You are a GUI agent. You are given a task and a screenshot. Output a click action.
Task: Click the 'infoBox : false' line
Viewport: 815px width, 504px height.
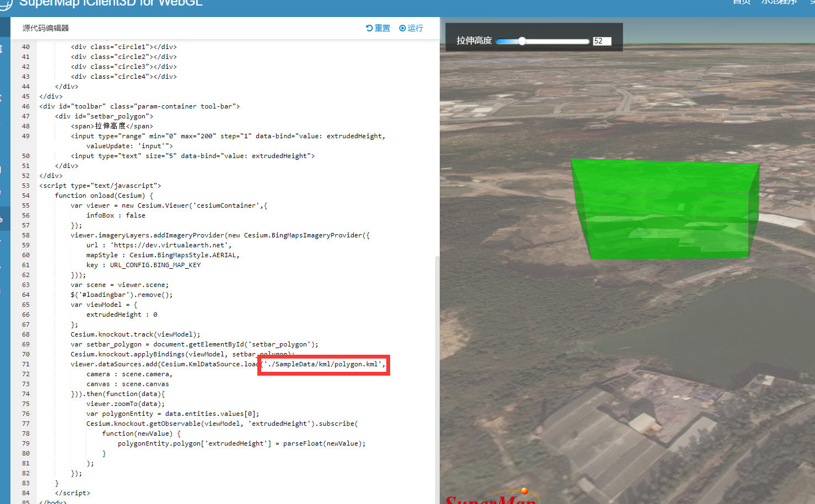click(116, 215)
